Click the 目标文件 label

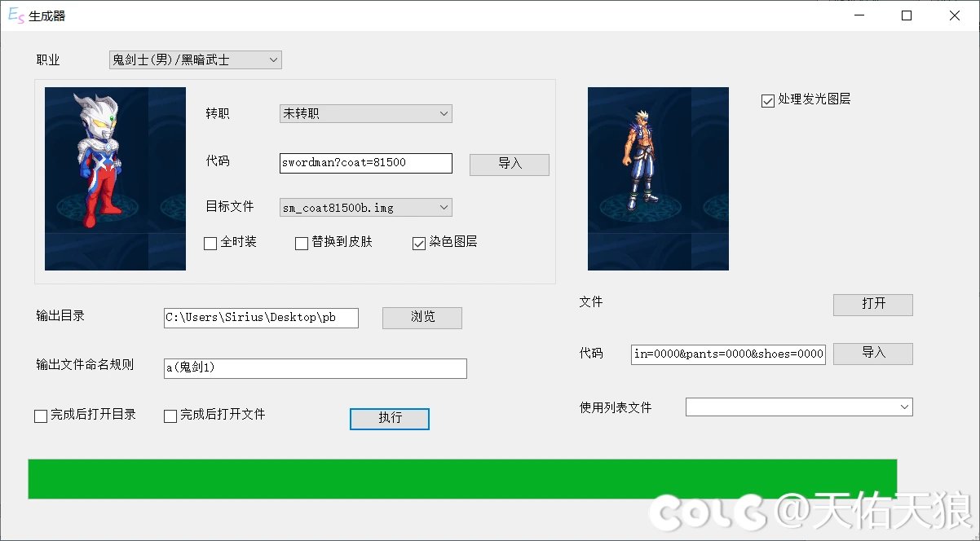click(230, 206)
